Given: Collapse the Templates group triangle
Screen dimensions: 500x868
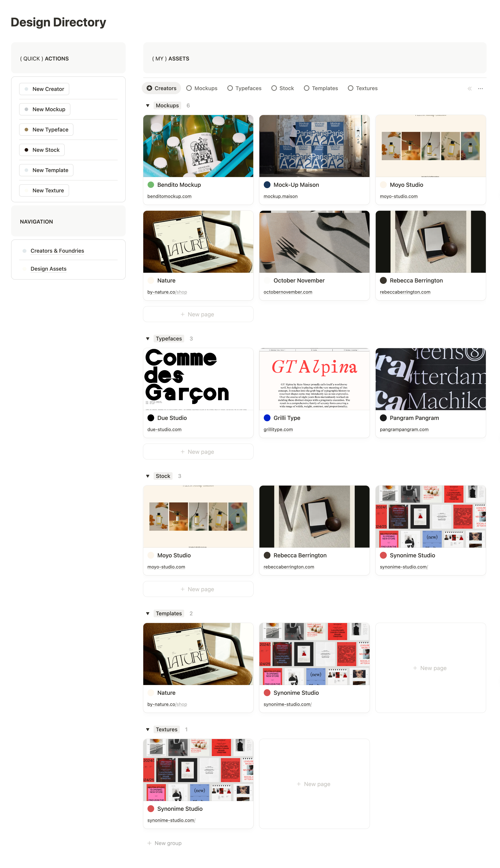Looking at the screenshot, I should click(x=148, y=614).
